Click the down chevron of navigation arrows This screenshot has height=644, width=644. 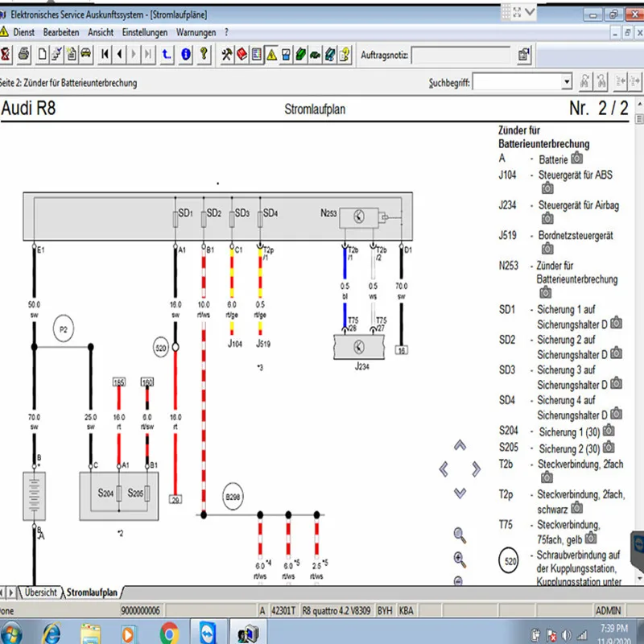pyautogui.click(x=460, y=492)
